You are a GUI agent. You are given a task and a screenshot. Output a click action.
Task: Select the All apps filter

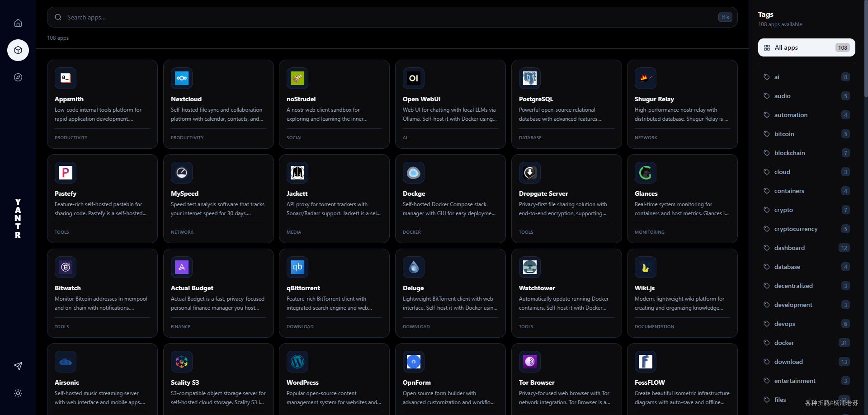[x=807, y=47]
